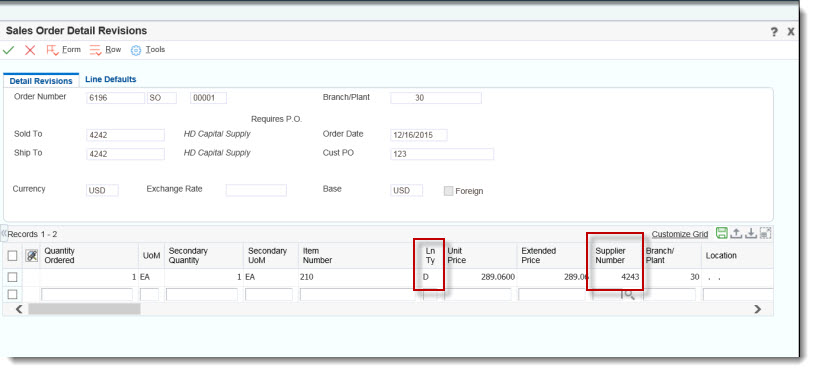Click the help question mark icon
The width and height of the screenshot is (815, 372).
(774, 32)
